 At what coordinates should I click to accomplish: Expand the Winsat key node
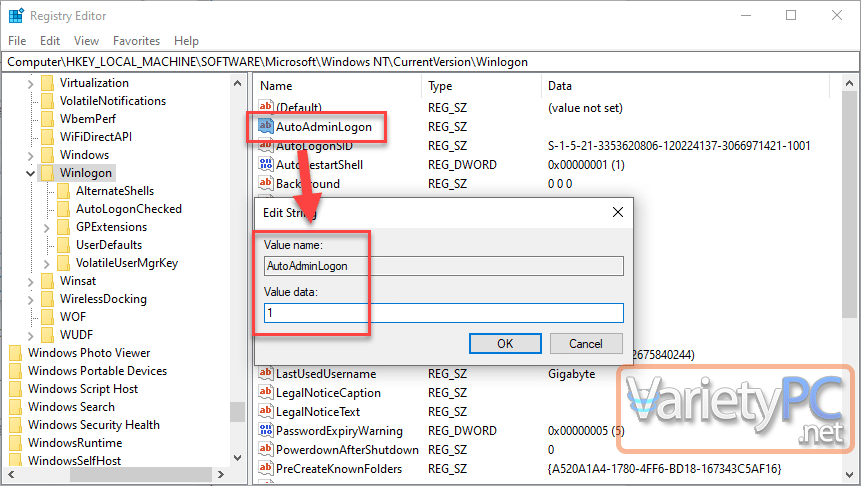(x=31, y=282)
